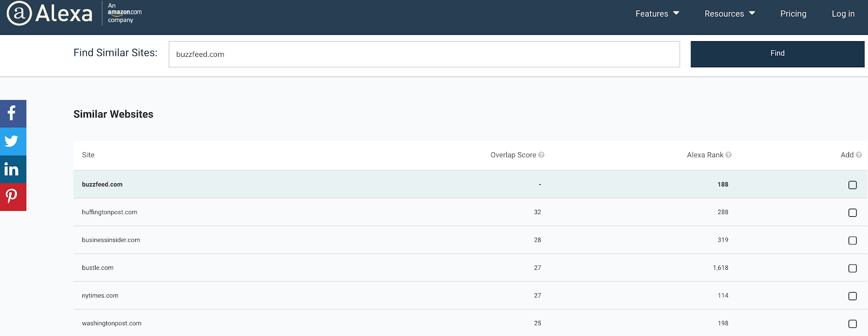Click overlap score 25 for washingtonpost.com

tap(537, 324)
